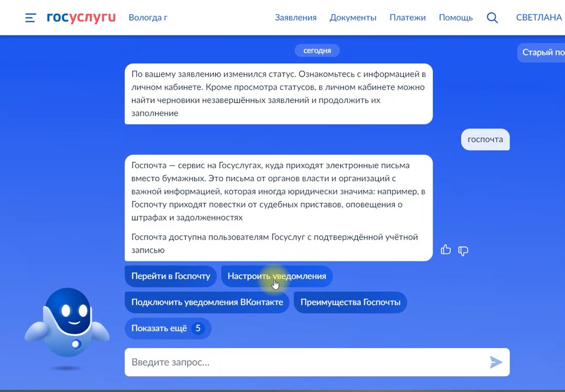The image size is (565, 392).
Task: Choose Преимущества Госпочты suggestion
Action: [x=350, y=302]
